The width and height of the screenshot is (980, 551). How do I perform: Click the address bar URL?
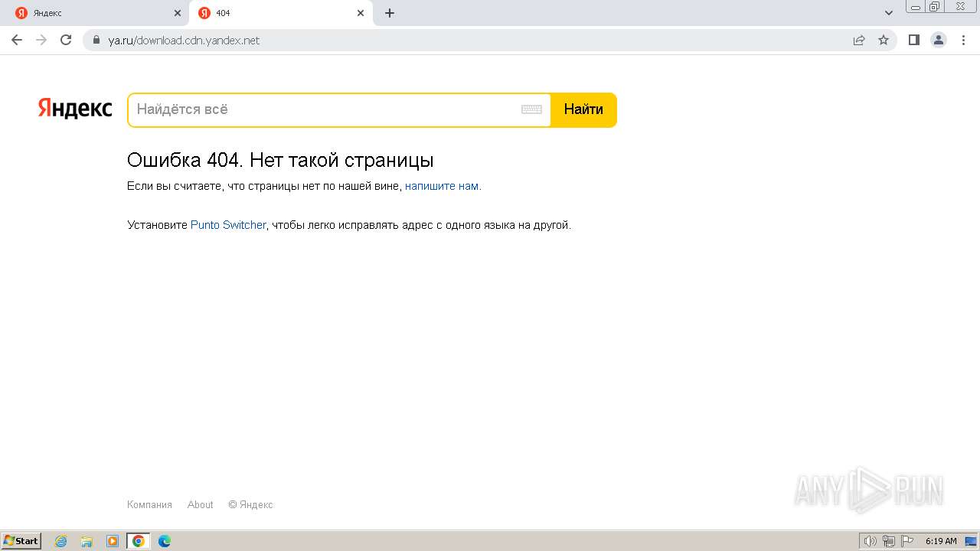point(184,40)
